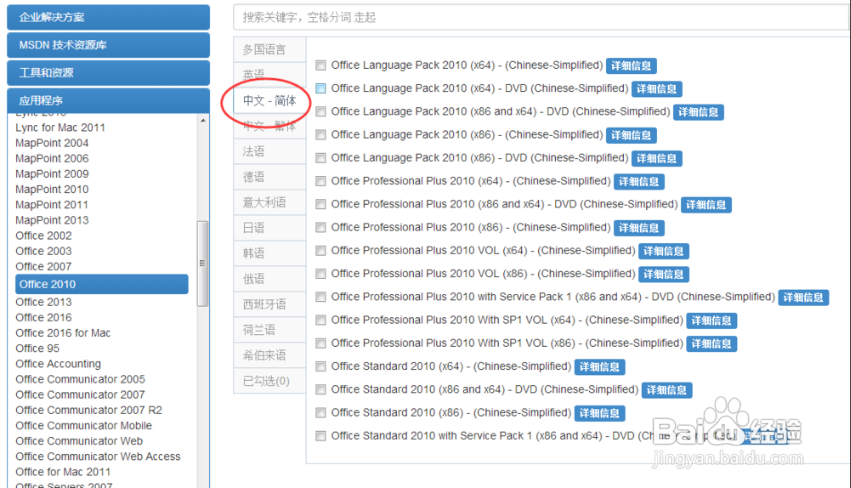The image size is (851, 488).
Task: Check Office Language Pack 2010 (x64) Chinese-Simplified
Action: click(321, 65)
